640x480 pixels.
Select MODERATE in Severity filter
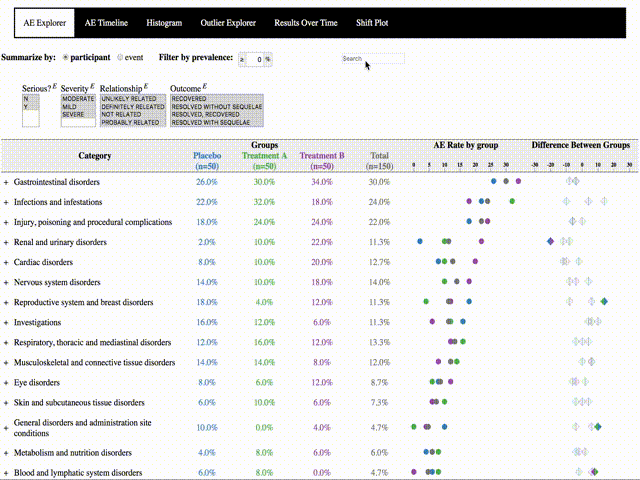tap(78, 99)
